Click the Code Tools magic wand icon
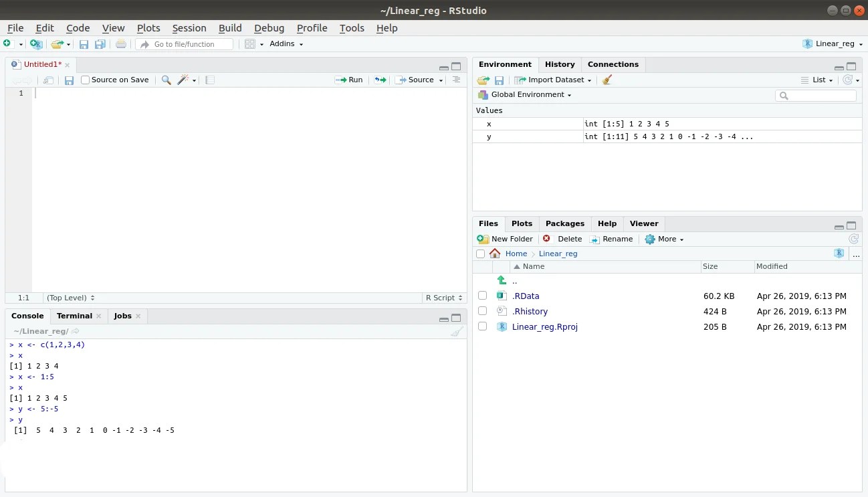The image size is (868, 497). (183, 80)
